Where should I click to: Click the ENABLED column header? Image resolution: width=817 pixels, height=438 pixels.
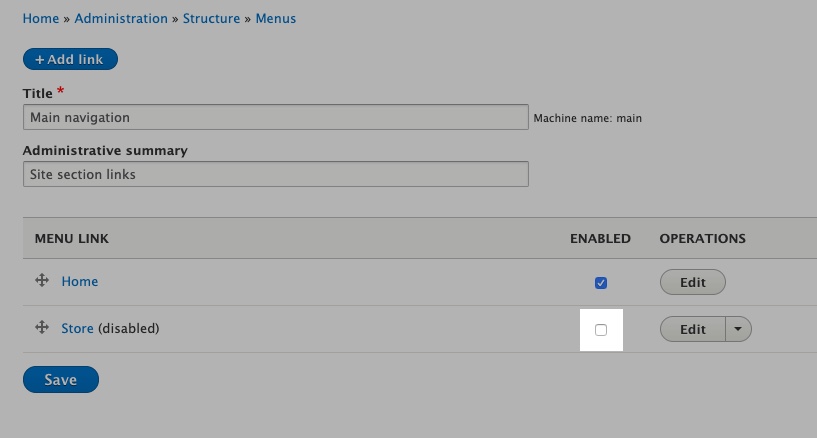[x=600, y=239]
